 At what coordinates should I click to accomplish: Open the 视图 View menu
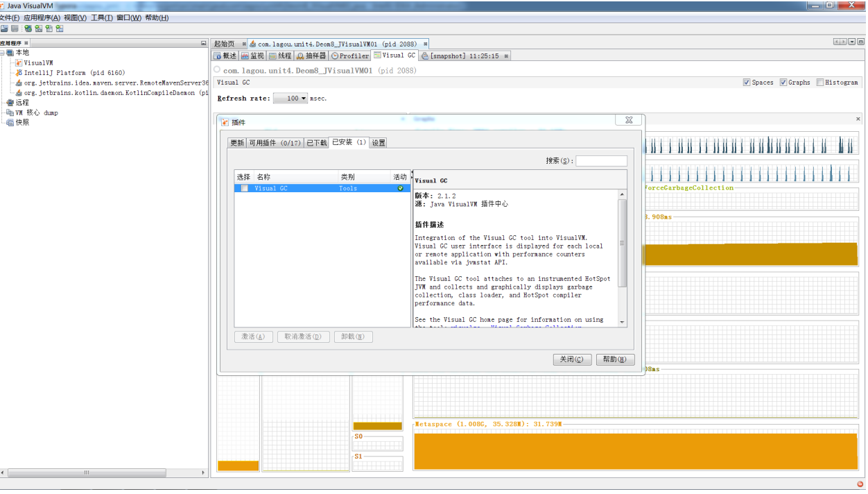(x=75, y=18)
